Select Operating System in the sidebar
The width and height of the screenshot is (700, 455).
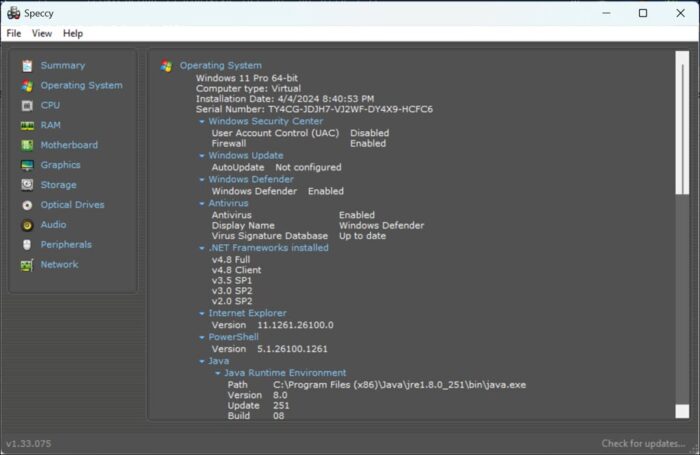(81, 85)
